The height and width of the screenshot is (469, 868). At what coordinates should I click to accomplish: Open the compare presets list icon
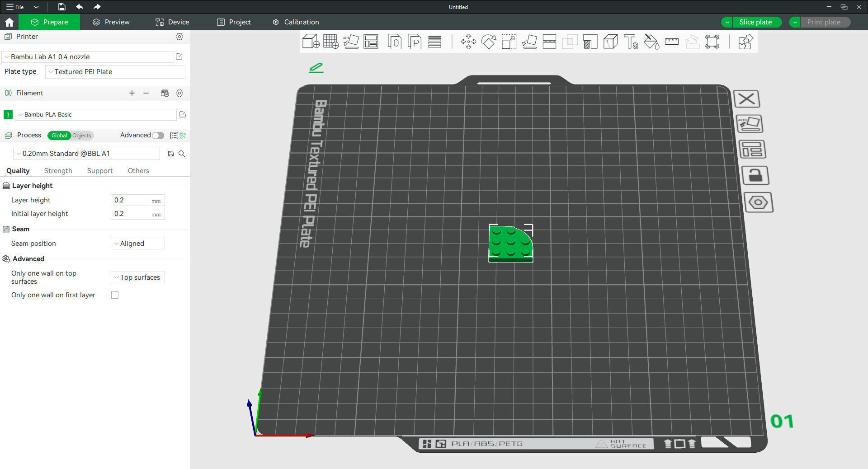click(x=174, y=136)
